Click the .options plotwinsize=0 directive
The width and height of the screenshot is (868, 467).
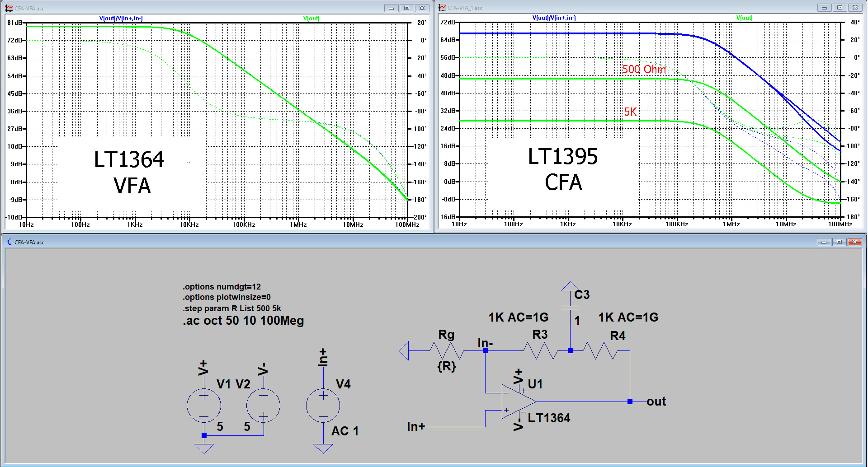[x=226, y=297]
